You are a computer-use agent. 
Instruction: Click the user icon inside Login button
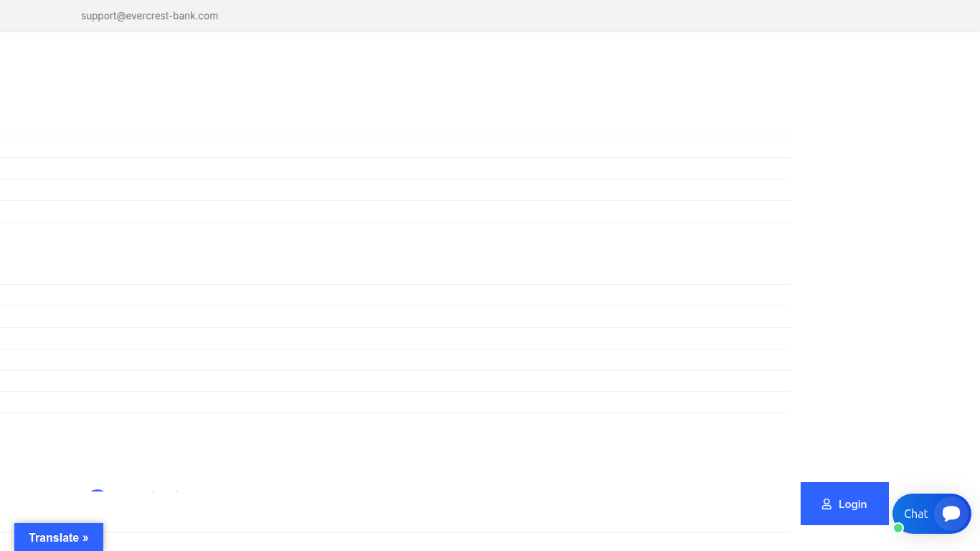click(x=826, y=504)
